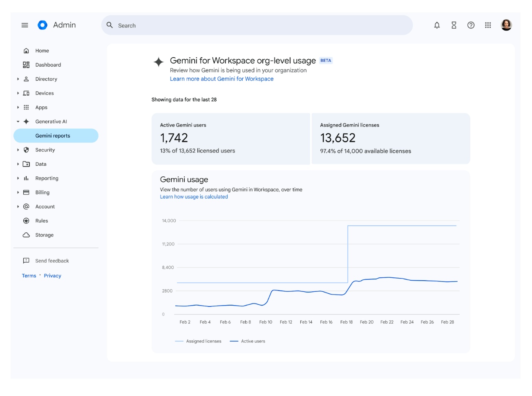This screenshot has width=532, height=396.
Task: Click the Active users legend line swatch
Action: (234, 341)
